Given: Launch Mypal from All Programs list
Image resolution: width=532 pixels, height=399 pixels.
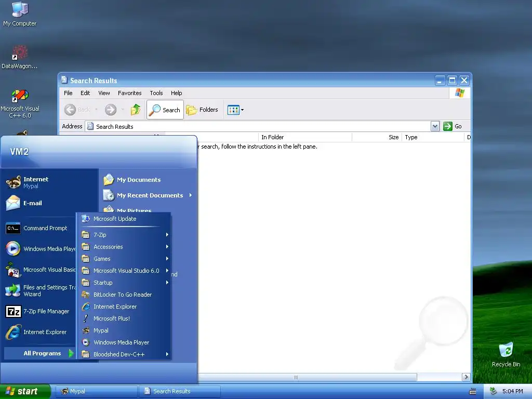Looking at the screenshot, I should (125, 330).
